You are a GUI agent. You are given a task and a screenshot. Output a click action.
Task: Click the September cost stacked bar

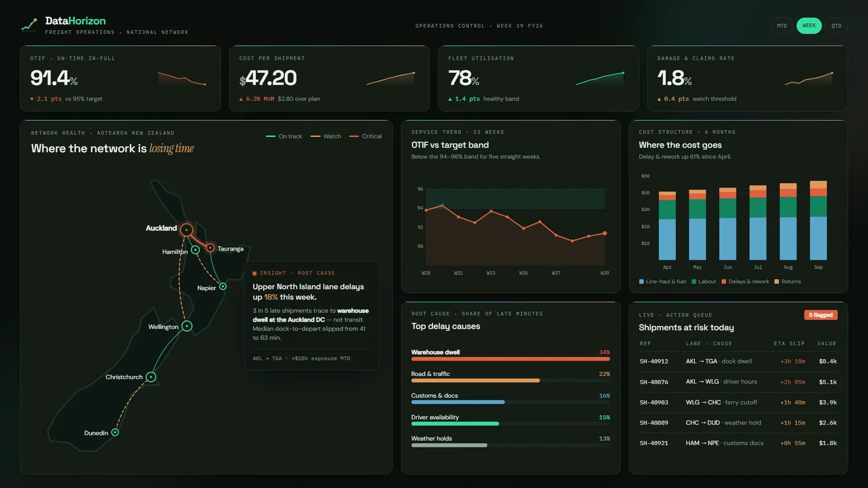tap(818, 220)
